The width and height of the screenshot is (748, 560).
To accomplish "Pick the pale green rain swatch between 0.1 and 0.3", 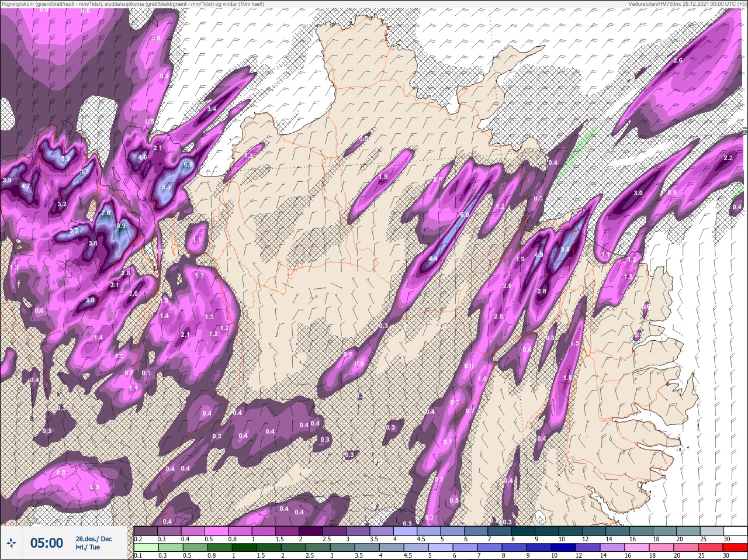I will pyautogui.click(x=146, y=548).
